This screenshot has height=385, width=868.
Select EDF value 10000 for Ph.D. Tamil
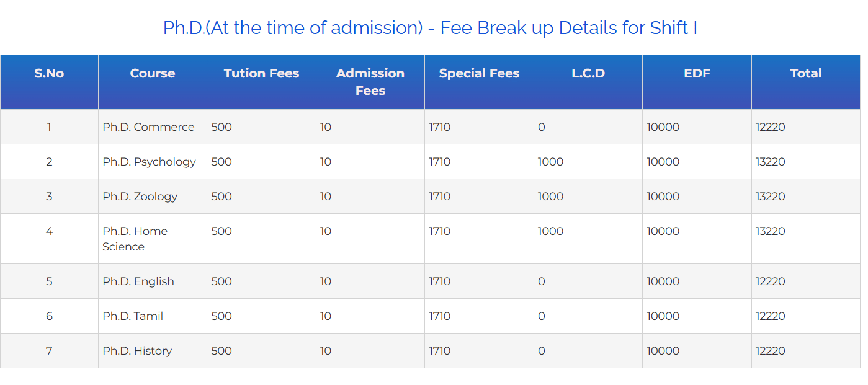click(x=663, y=316)
